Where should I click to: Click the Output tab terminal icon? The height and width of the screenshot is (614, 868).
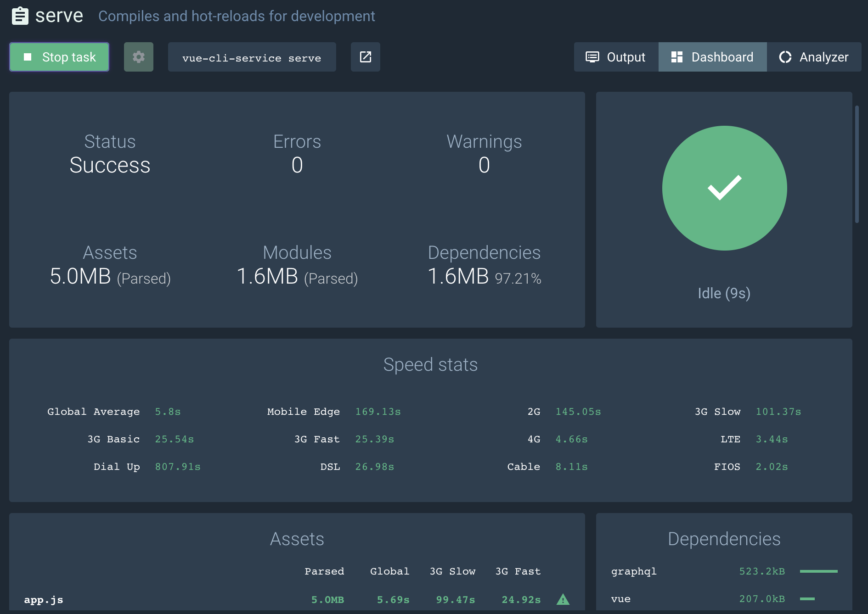(592, 57)
